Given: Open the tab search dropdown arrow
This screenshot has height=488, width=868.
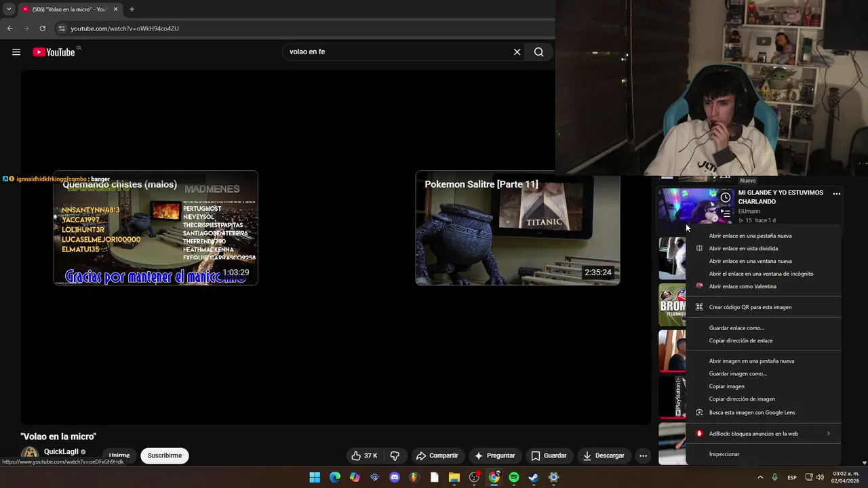Looking at the screenshot, I should point(9,9).
